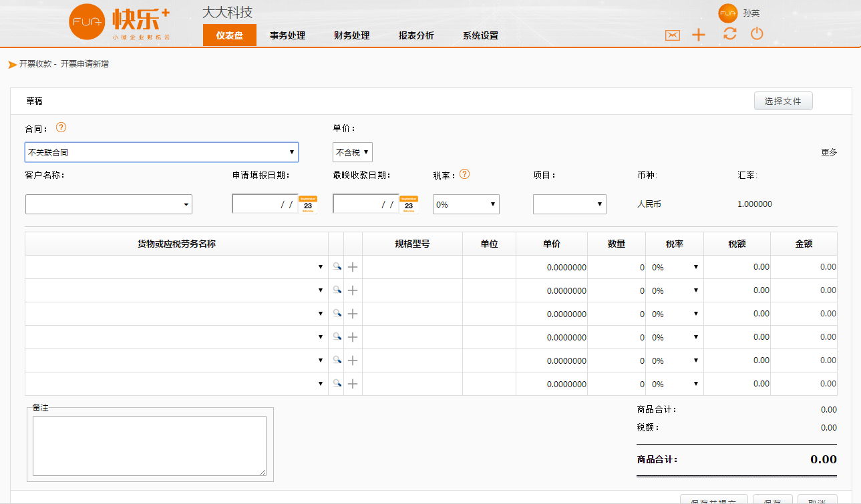Click the 金额 column header
Screen dimensions: 861x504
(x=804, y=244)
